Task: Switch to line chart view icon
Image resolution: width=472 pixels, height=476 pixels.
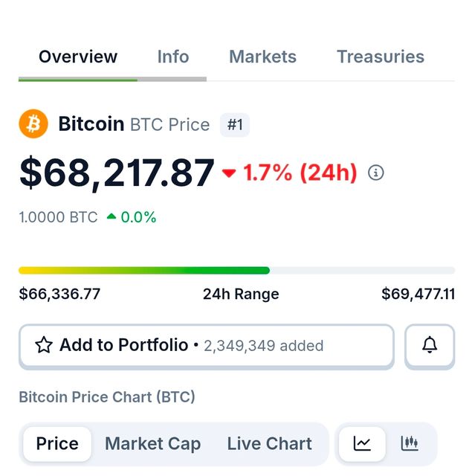Action: pyautogui.click(x=362, y=444)
